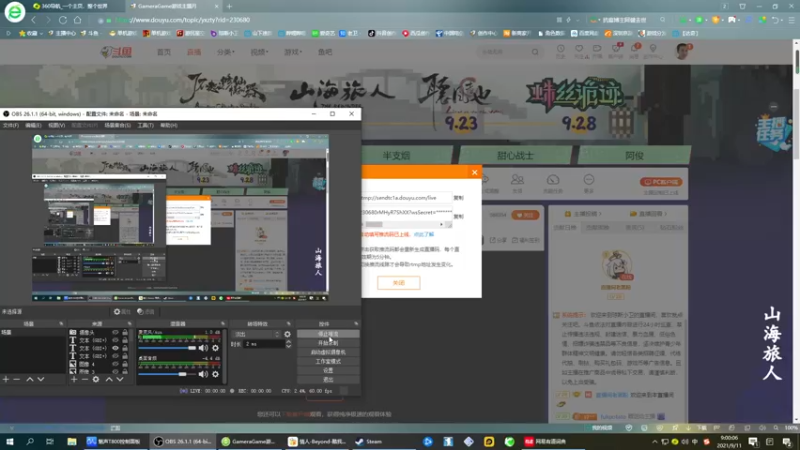Open Windows Start menu
Image resolution: width=800 pixels, height=450 pixels.
tap(10, 442)
